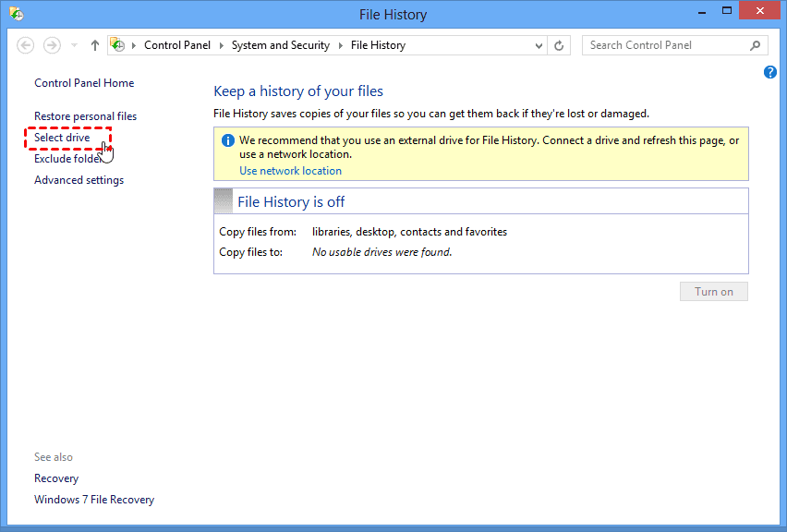Open Advanced settings
The width and height of the screenshot is (787, 532).
pyautogui.click(x=79, y=180)
